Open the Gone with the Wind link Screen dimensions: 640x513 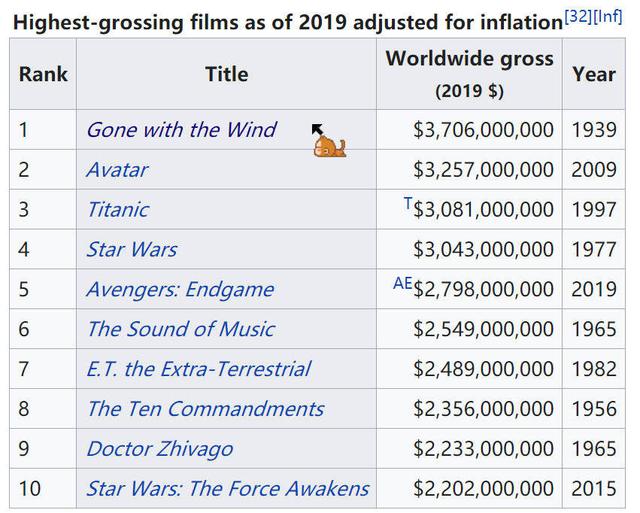coord(180,130)
